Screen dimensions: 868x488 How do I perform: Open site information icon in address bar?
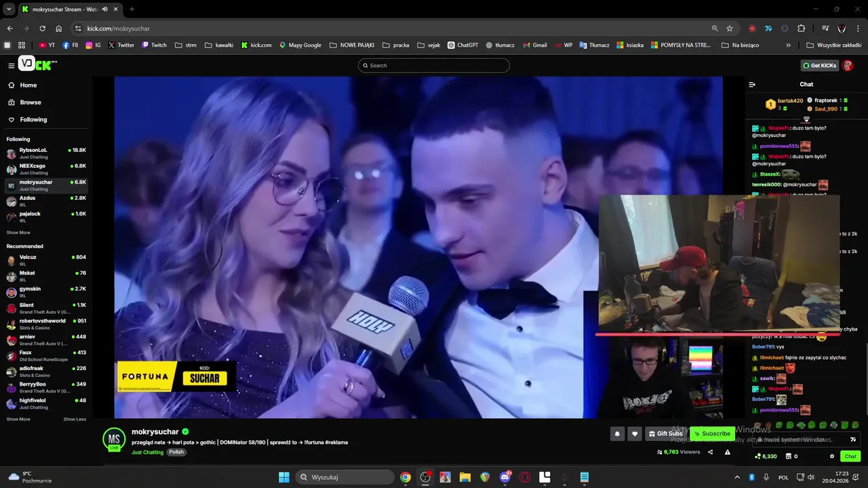coord(78,28)
